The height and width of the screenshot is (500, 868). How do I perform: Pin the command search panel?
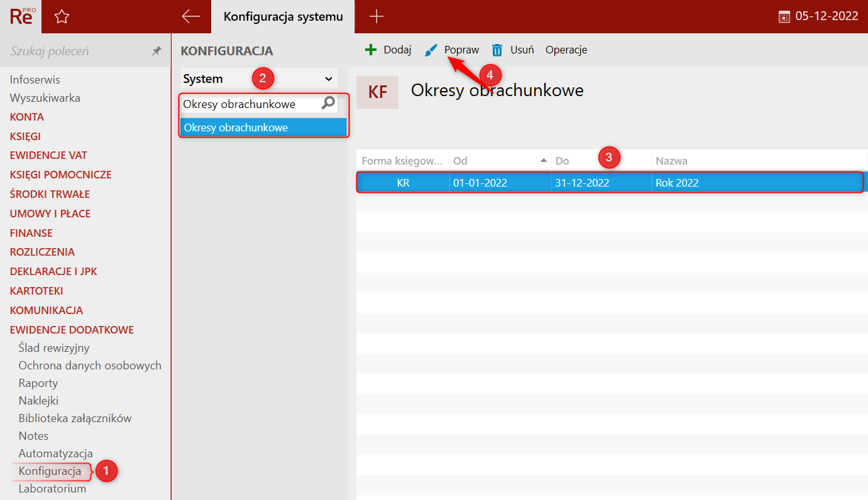[157, 51]
